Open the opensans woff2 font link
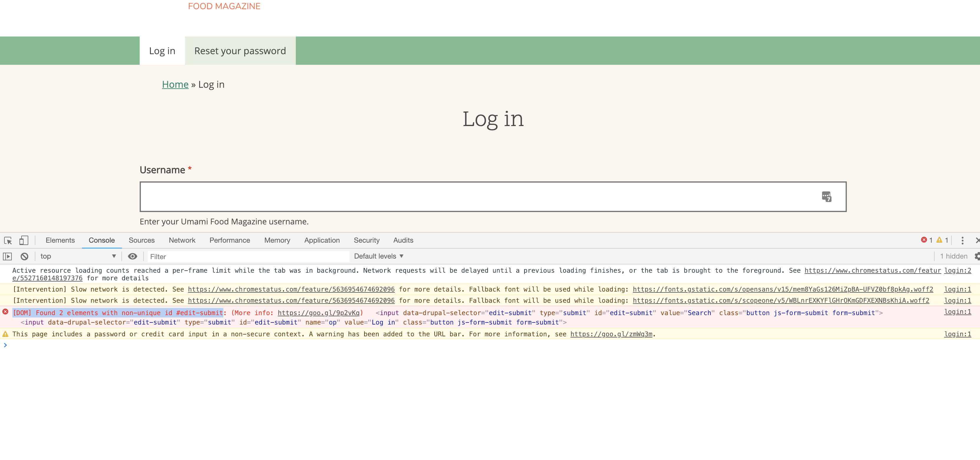980x460 pixels. coord(783,289)
